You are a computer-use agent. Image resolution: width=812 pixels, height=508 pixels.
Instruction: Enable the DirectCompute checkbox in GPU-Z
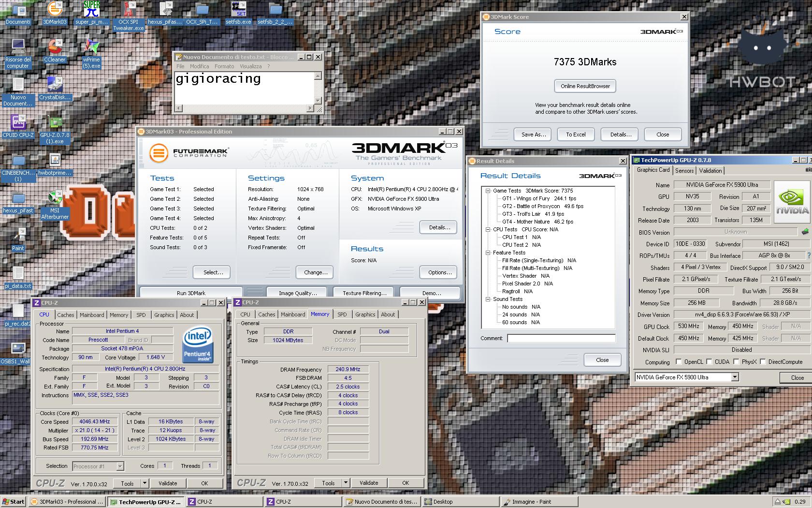pos(763,362)
